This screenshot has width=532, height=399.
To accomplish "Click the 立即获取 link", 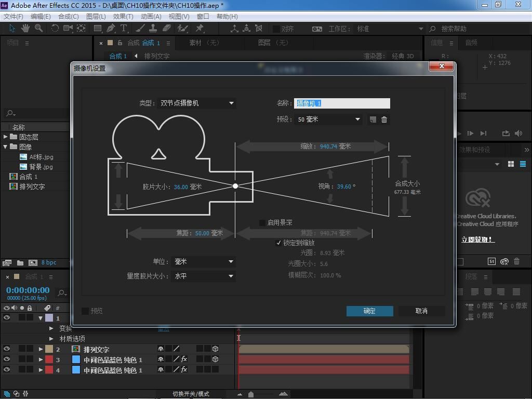I will 478,240.
